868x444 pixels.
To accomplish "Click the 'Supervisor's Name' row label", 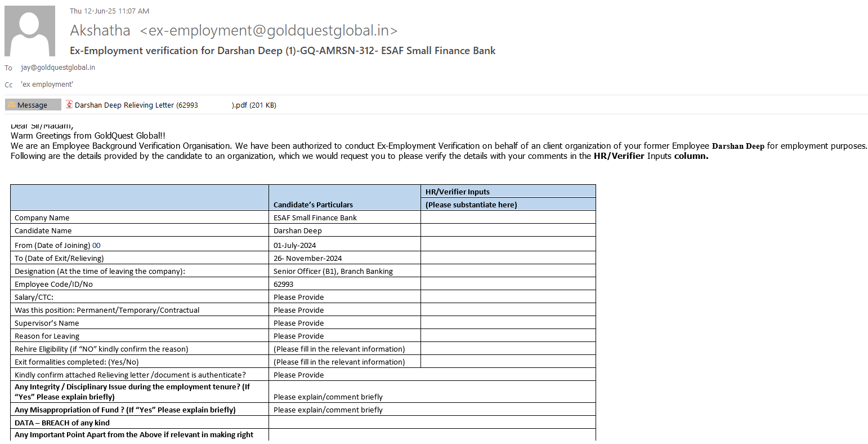I will pyautogui.click(x=47, y=323).
